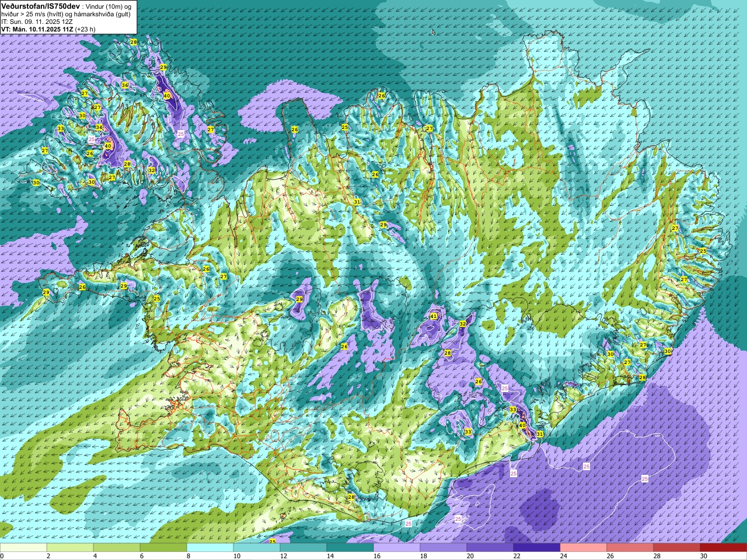Click the 8–10 m/s pale cyan legend swatch
747x560 pixels.
pos(210,548)
